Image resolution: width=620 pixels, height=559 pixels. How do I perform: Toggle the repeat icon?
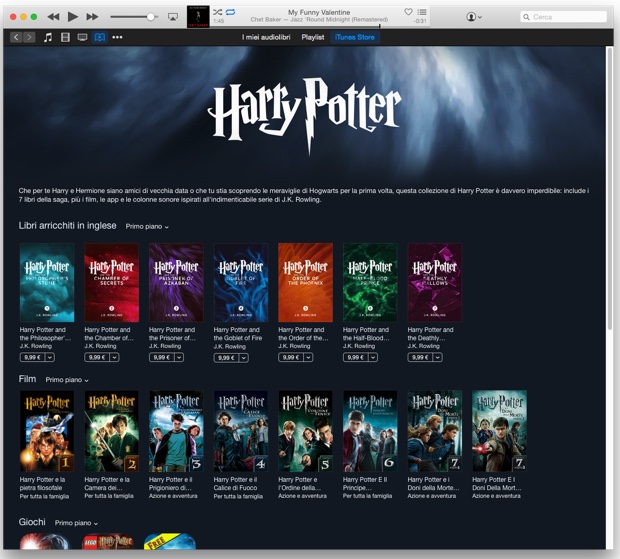point(231,12)
